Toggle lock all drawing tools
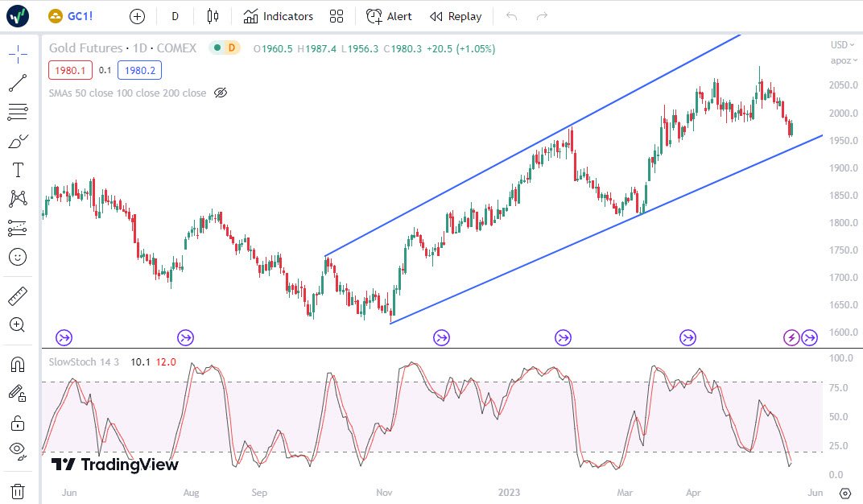The image size is (863, 504). (x=18, y=422)
